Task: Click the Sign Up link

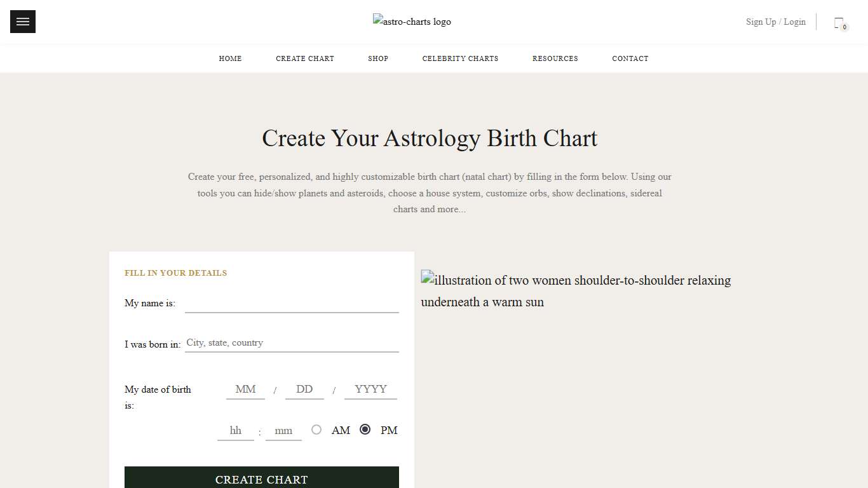Action: tap(761, 22)
